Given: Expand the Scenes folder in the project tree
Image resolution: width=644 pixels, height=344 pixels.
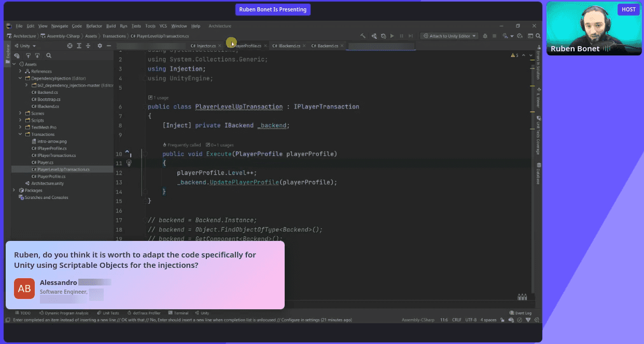Looking at the screenshot, I should click(x=20, y=113).
